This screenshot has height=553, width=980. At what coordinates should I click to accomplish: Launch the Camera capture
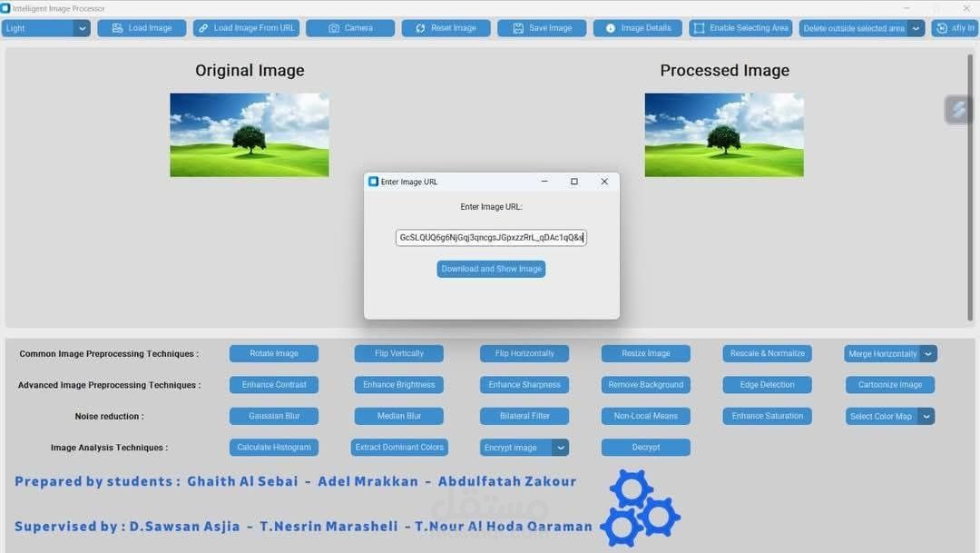tap(350, 28)
